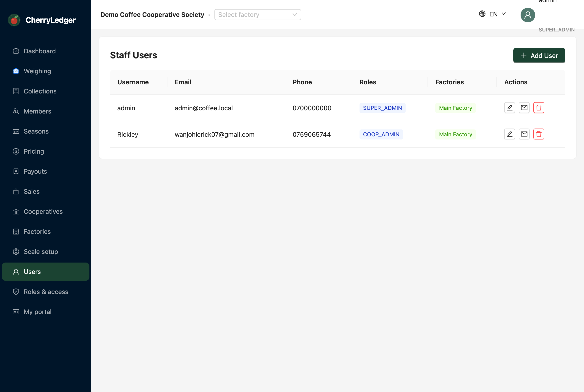Click the Select factory chevron arrow

point(295,15)
